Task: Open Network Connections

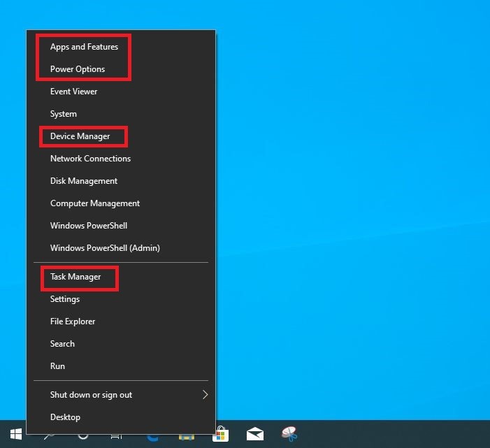Action: click(x=90, y=159)
